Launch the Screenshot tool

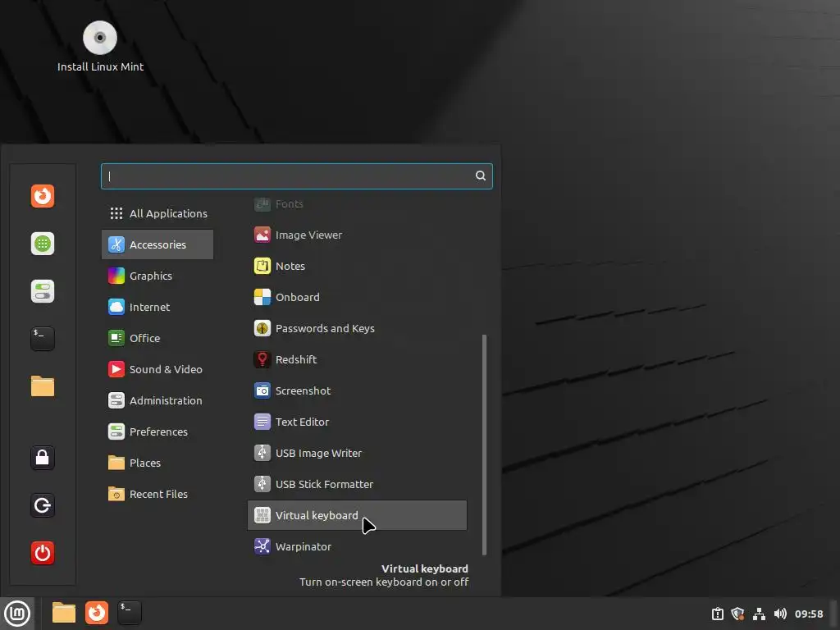point(358,390)
